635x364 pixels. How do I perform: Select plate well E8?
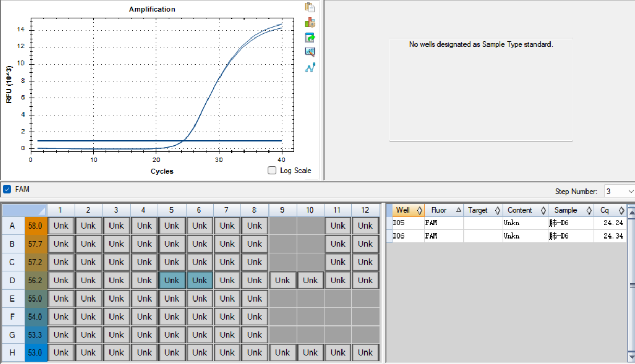coord(254,298)
